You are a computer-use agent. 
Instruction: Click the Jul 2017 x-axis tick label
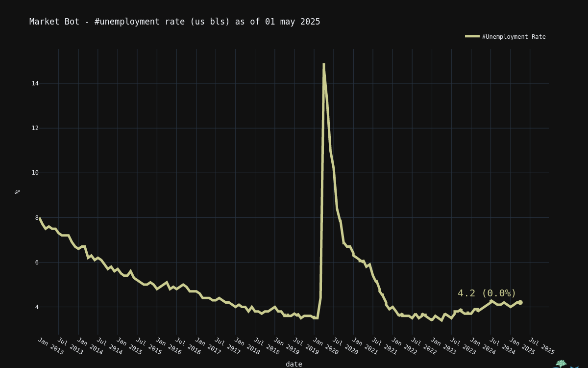click(227, 346)
